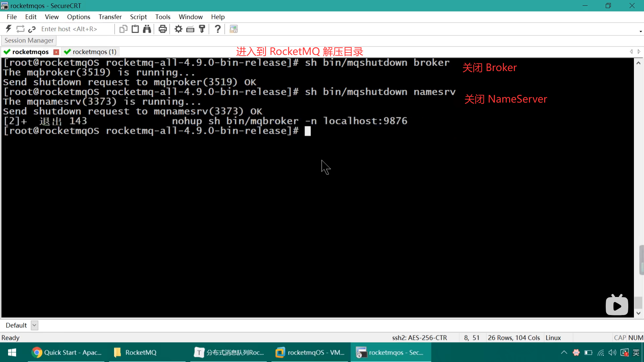Click the Find binoculars icon
Viewport: 644px width, 362px height.
coord(147,29)
